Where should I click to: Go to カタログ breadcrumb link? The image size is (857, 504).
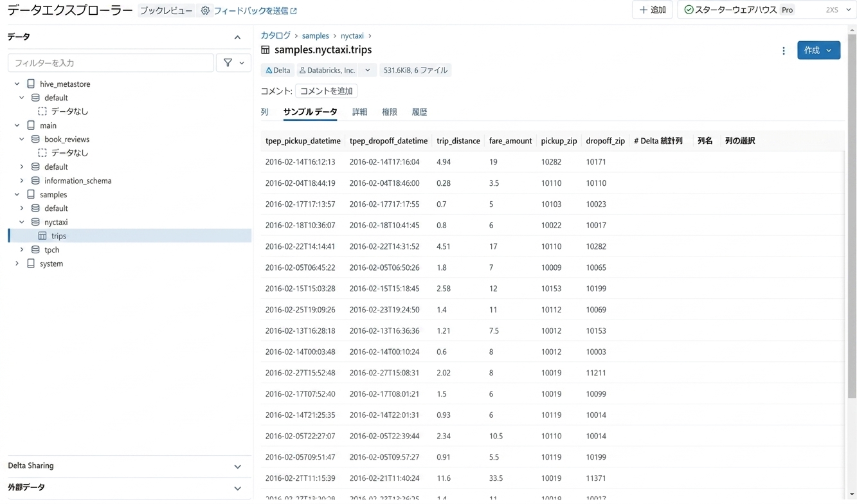coord(275,35)
